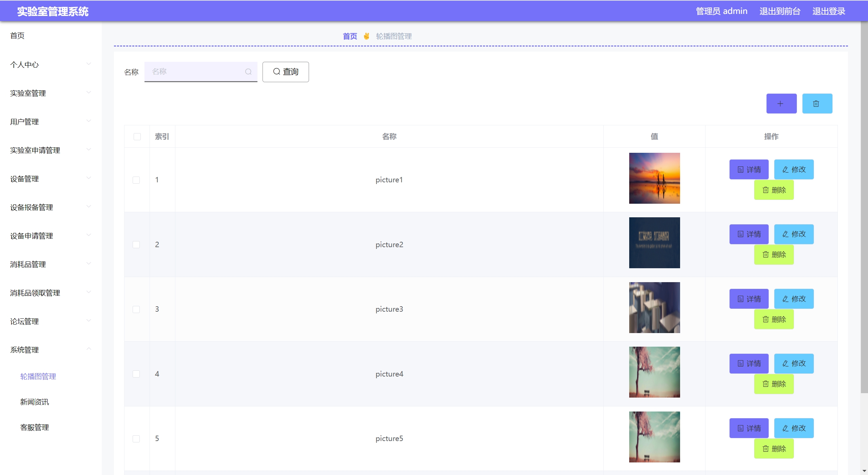
Task: Delete the picture3 entry
Action: coord(773,319)
